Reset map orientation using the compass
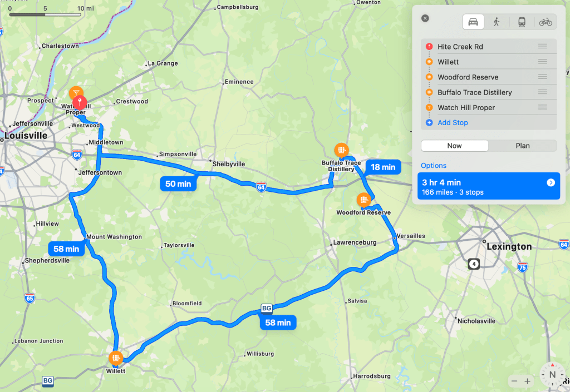 coord(552,374)
